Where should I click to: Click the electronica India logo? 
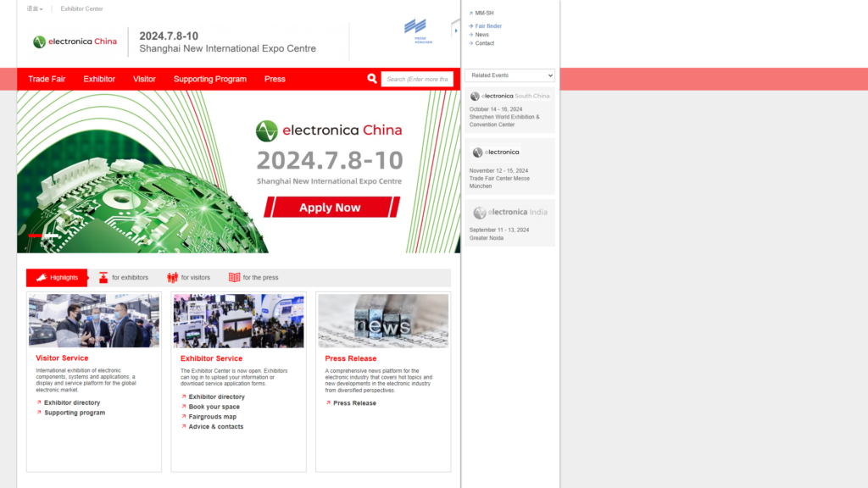pos(509,213)
